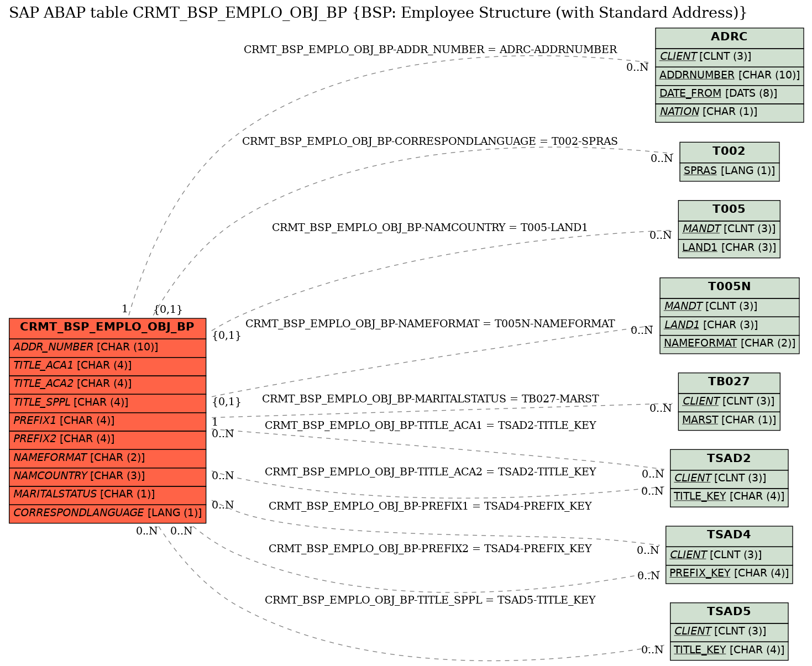The height and width of the screenshot is (666, 812).
Task: Click SPRAS [LANG (1)] in T002
Action: (730, 171)
